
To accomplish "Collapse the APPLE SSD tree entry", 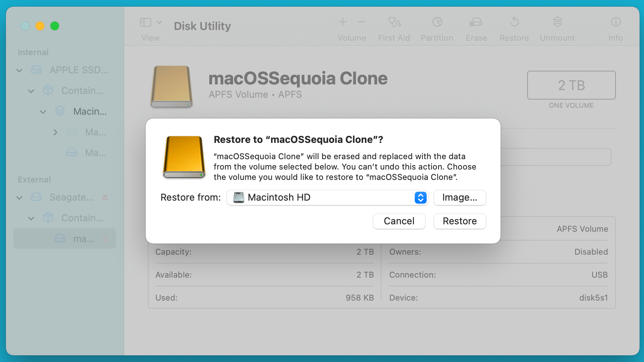I will 19,70.
